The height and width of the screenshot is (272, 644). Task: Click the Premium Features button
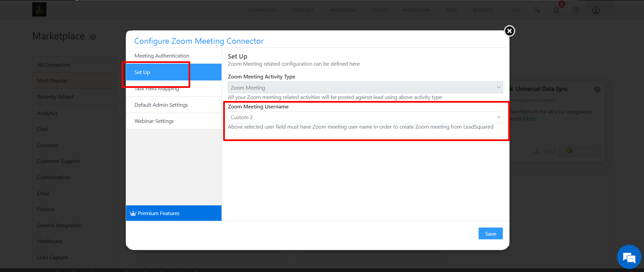174,213
